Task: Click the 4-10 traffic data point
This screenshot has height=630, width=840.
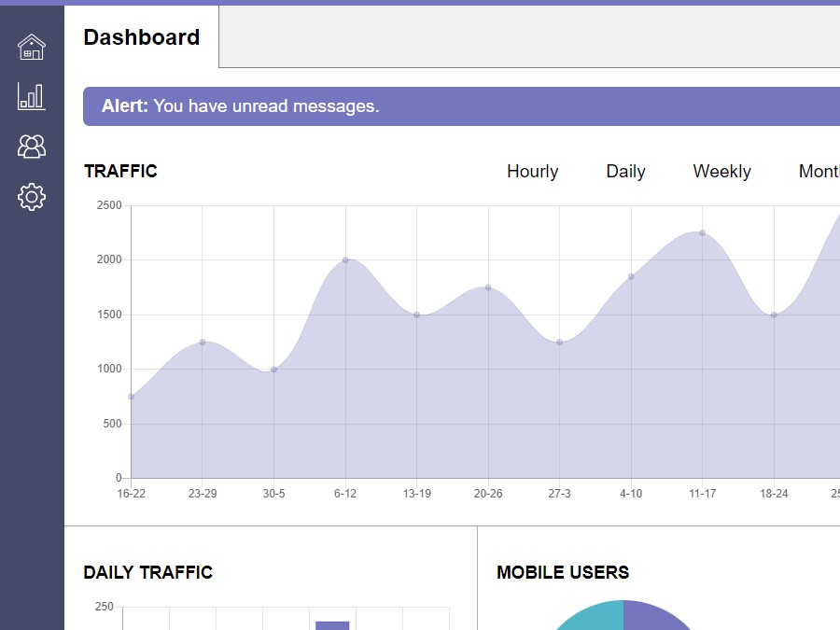Action: [631, 276]
